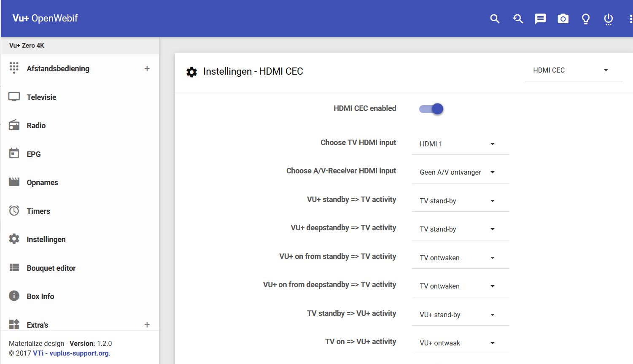Click the Choose A/V-Receiver HDMI input label

click(341, 171)
